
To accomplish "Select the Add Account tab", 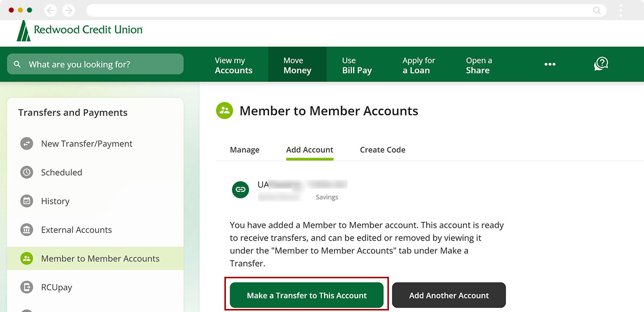I will 310,150.
